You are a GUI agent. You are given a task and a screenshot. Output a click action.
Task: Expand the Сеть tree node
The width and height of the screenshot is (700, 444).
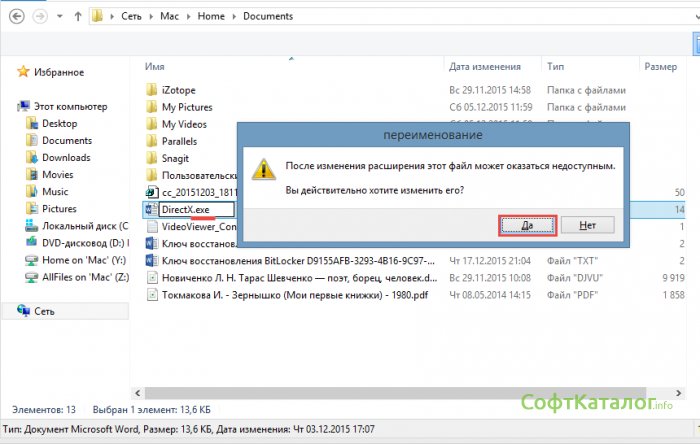[x=9, y=312]
